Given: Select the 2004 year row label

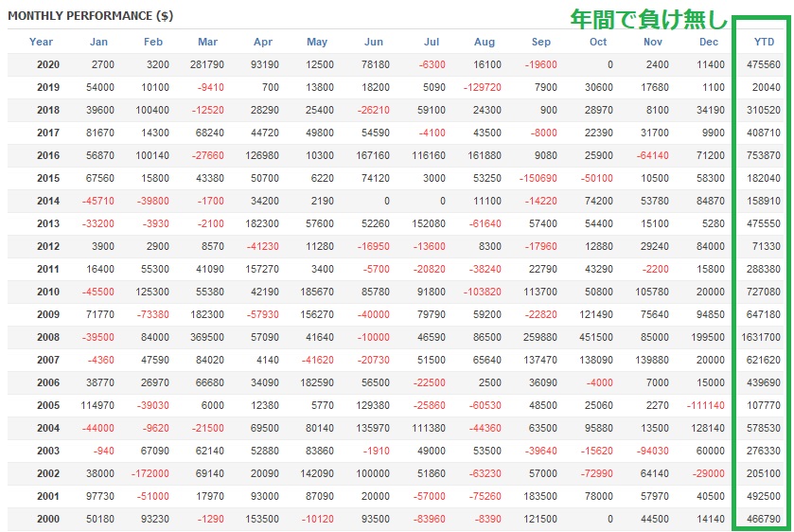Looking at the screenshot, I should [48, 428].
